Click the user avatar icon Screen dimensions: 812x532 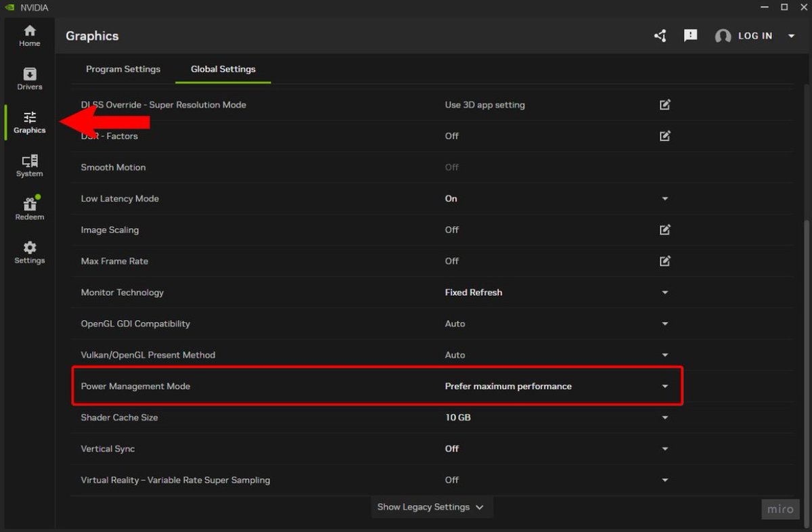(723, 36)
